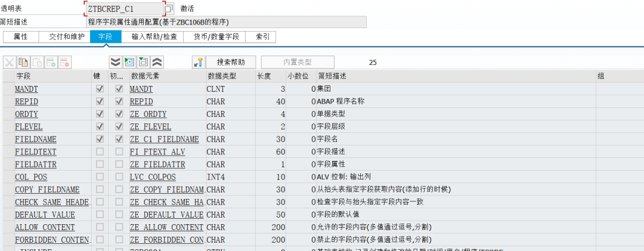
Task: Click the 激活 status text
Action: point(187,8)
